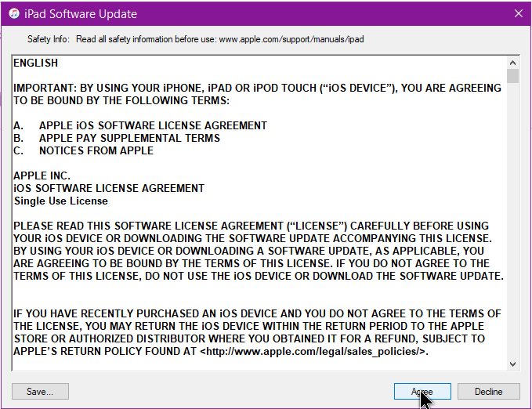
Task: Click the scrollbar down arrow
Action: pos(512,364)
